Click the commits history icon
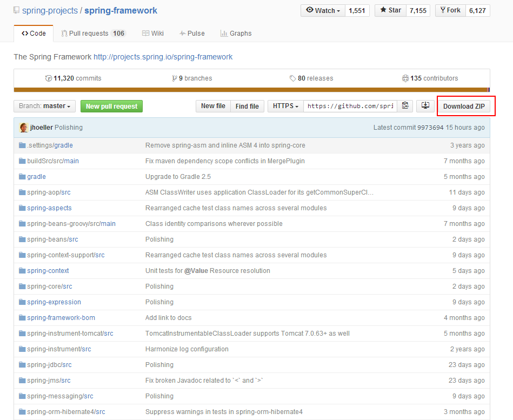The image size is (513, 420). pyautogui.click(x=49, y=78)
